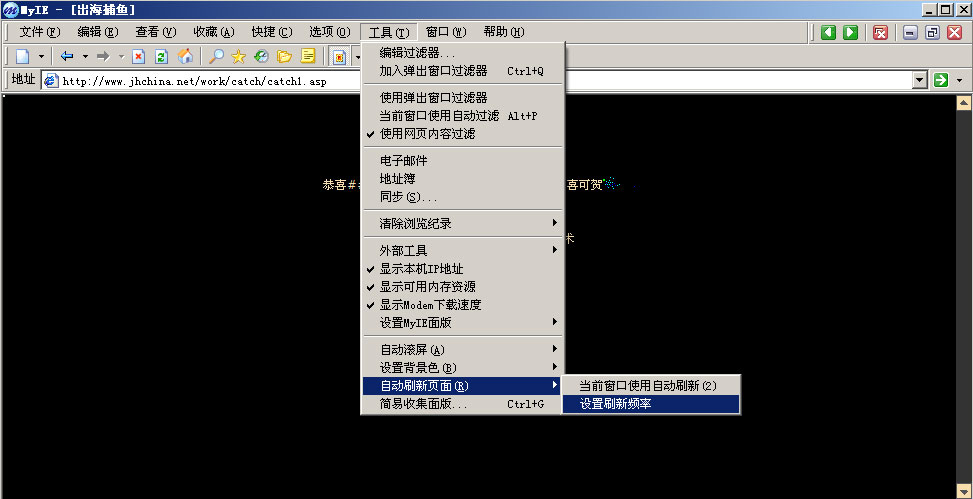Click the 自动刷新页面(R) menu item
The width and height of the screenshot is (973, 499).
point(462,386)
